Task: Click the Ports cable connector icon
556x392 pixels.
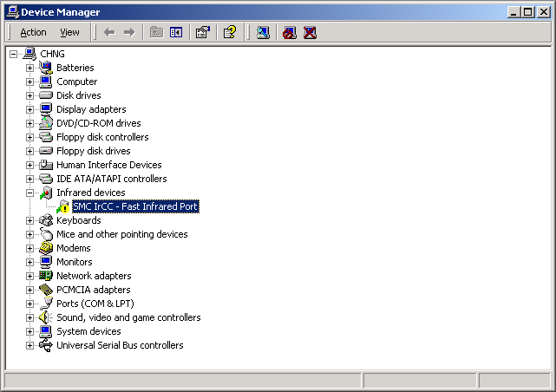Action: click(x=46, y=304)
